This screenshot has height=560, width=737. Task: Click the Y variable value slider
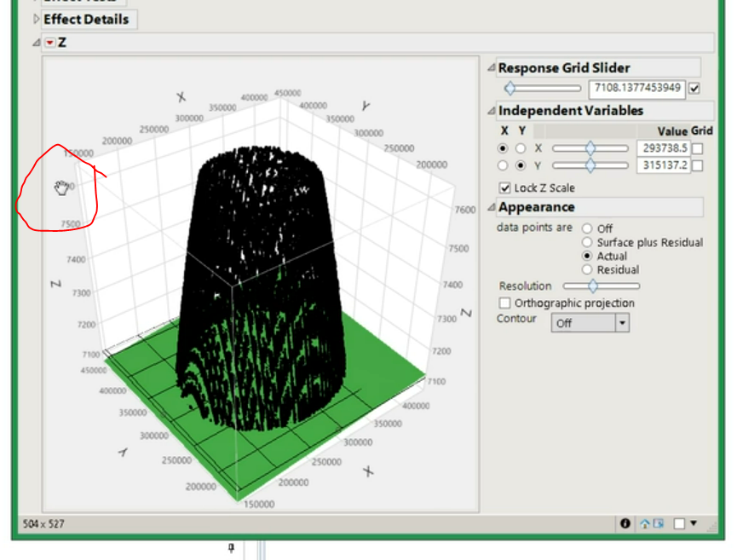[590, 165]
